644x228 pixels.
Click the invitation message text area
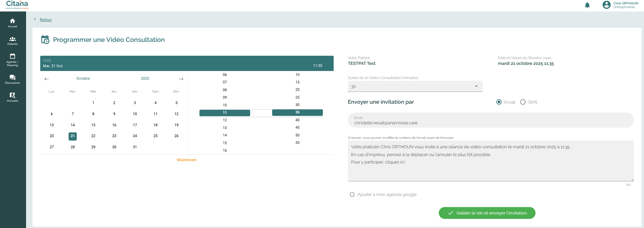click(x=491, y=161)
